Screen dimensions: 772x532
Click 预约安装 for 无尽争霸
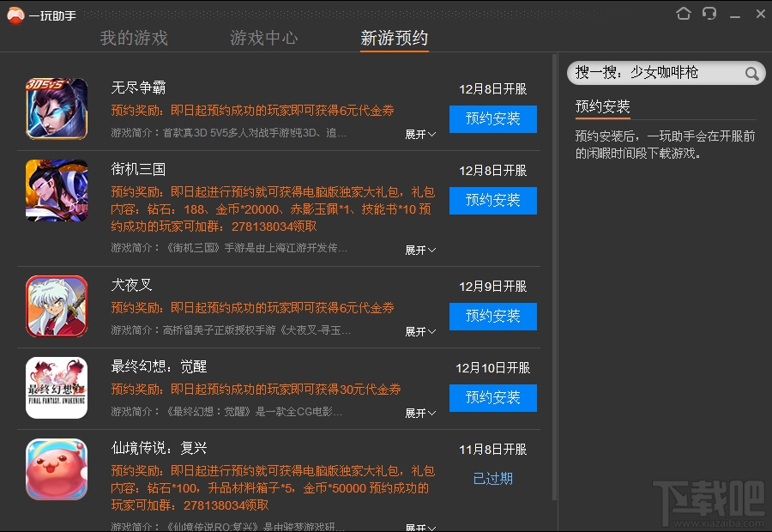point(492,119)
